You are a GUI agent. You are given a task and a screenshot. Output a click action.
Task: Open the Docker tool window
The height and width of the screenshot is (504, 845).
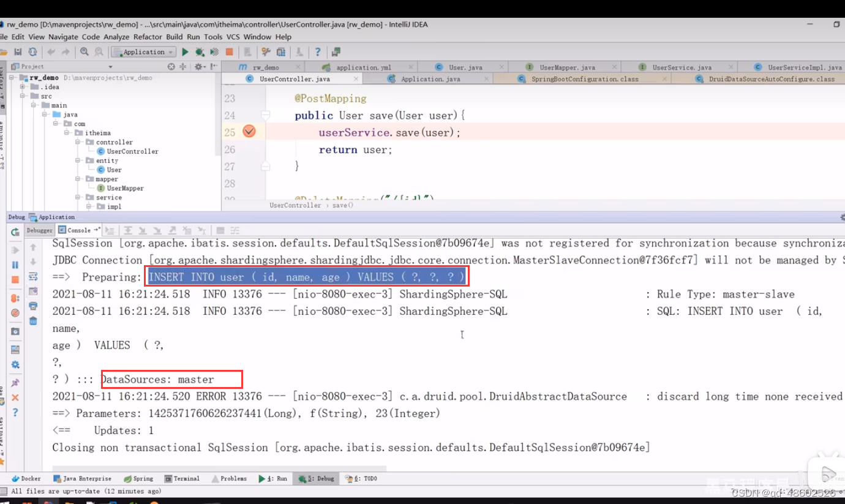pyautogui.click(x=26, y=478)
